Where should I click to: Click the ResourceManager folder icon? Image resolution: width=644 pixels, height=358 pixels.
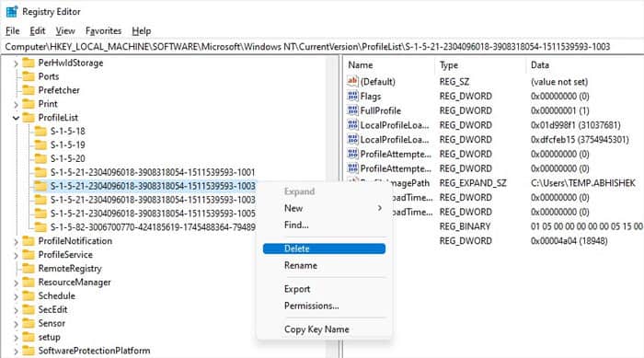pos(29,283)
